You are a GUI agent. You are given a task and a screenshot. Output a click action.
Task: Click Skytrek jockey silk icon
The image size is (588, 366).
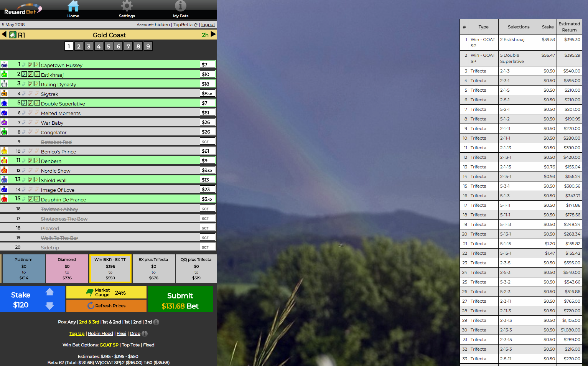coord(4,94)
